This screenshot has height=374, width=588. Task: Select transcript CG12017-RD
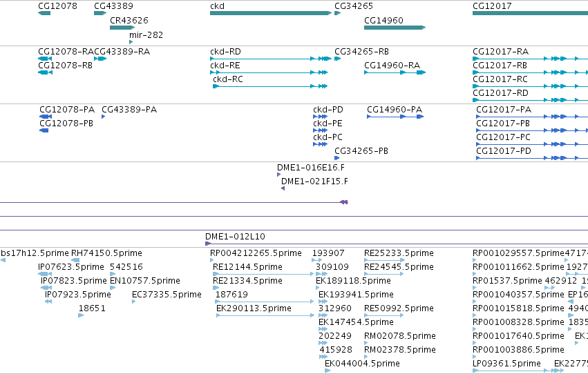tap(500, 93)
